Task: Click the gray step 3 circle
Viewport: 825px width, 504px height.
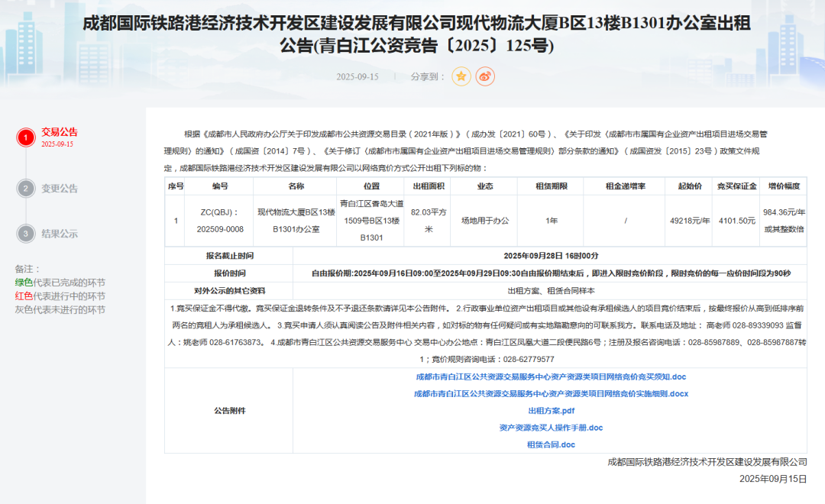Action: coord(26,234)
